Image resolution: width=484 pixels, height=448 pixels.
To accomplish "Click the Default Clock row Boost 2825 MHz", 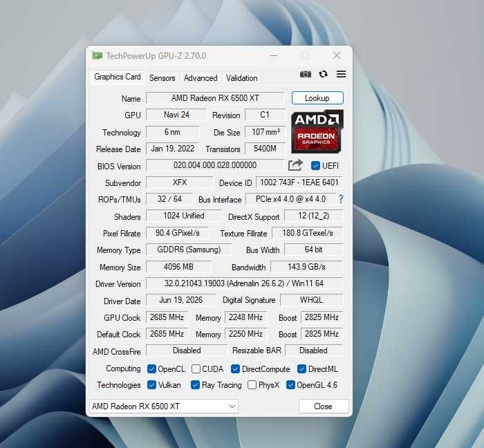I will 322,334.
